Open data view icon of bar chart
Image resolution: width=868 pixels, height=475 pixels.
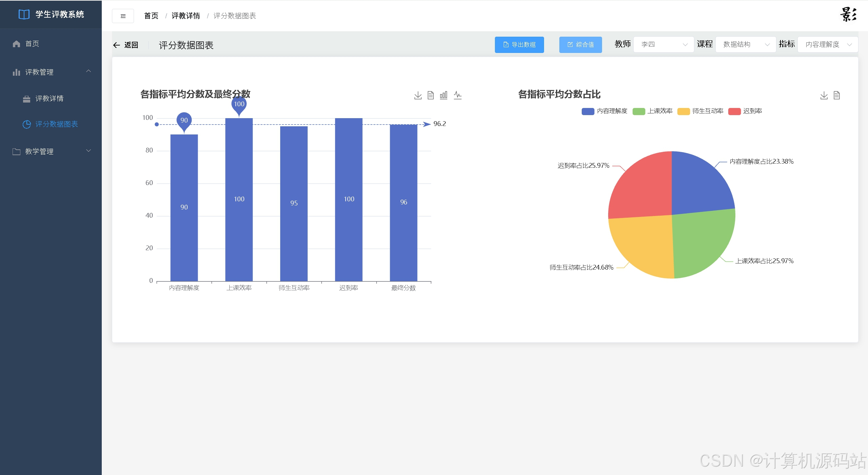(431, 95)
